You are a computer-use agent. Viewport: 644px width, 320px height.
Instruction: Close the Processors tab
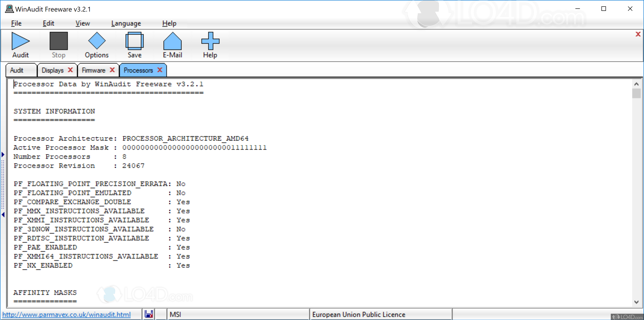pyautogui.click(x=160, y=70)
